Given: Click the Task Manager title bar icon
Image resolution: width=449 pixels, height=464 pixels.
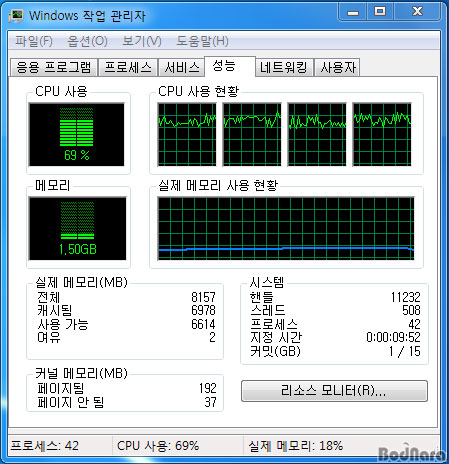Looking at the screenshot, I should click(x=16, y=16).
